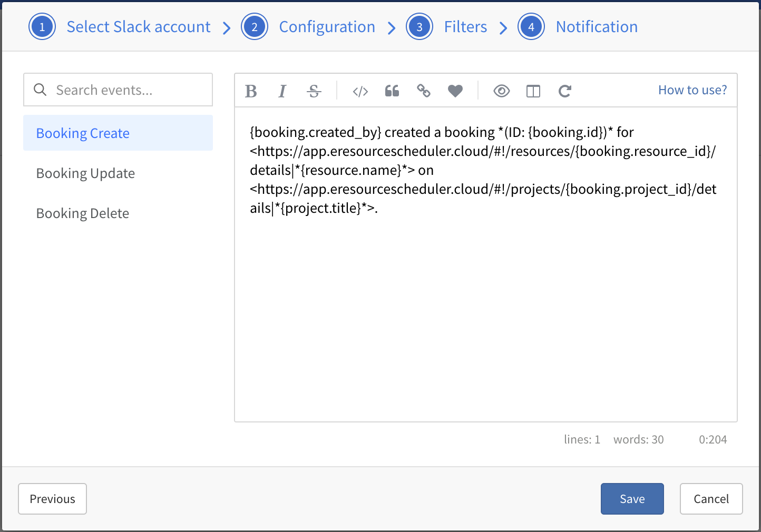Select the Booking Update event
Image resolution: width=761 pixels, height=532 pixels.
point(118,173)
